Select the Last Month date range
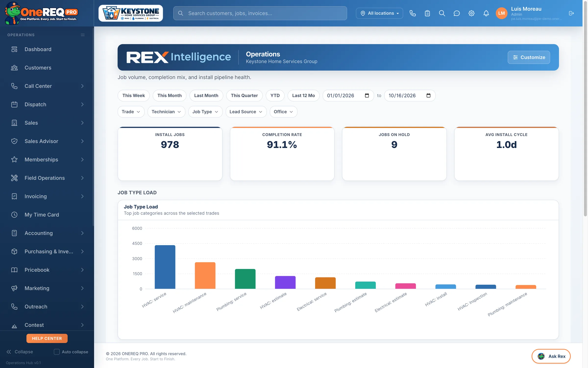 pyautogui.click(x=206, y=96)
